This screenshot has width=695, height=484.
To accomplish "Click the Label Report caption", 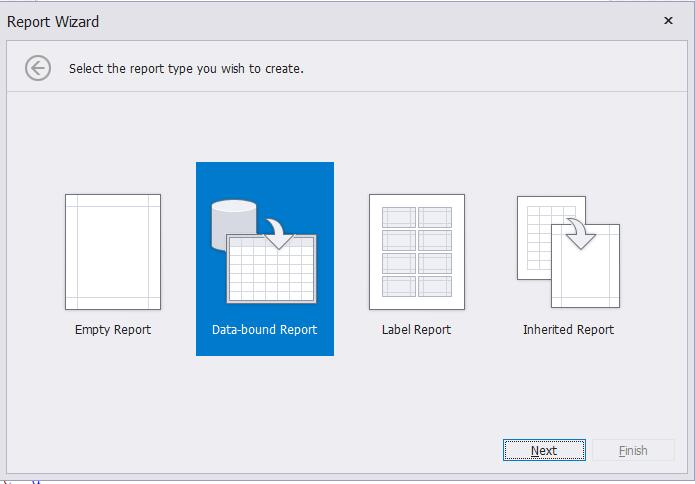I will [x=417, y=330].
